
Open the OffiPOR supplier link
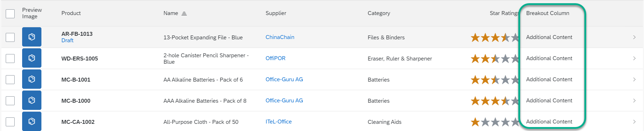tap(276, 58)
